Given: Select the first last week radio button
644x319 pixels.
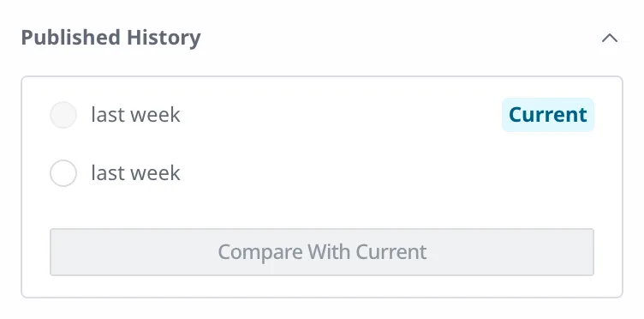Looking at the screenshot, I should tap(63, 115).
